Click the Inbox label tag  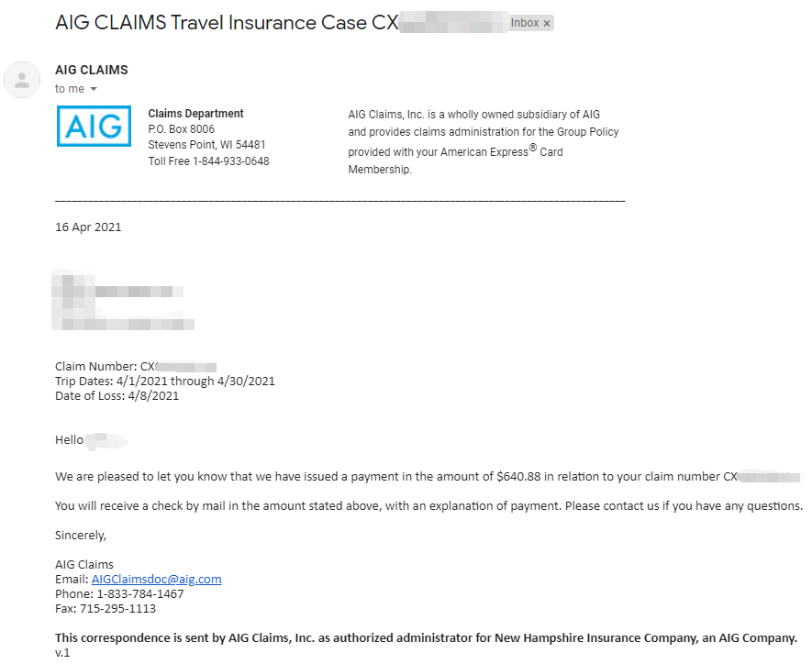(525, 23)
